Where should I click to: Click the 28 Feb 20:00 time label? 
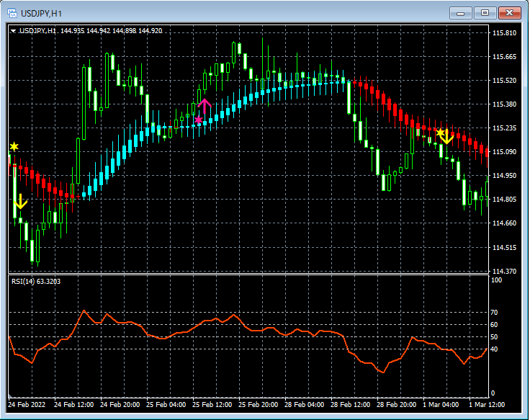click(x=397, y=404)
